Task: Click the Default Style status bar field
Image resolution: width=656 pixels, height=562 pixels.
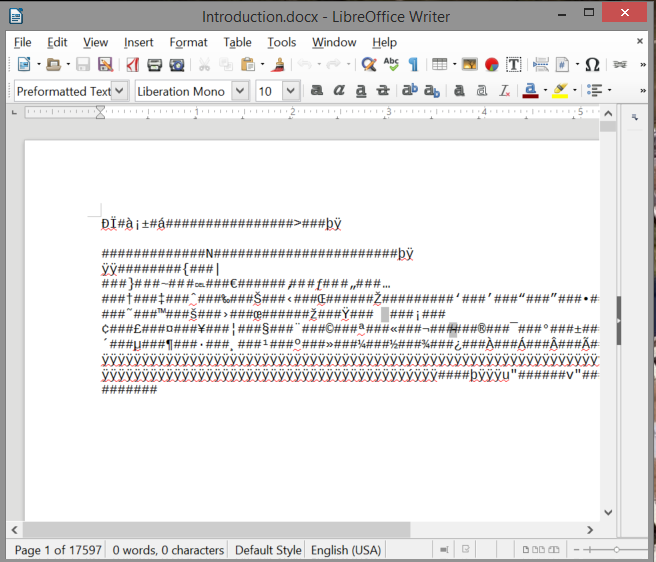Action: point(268,550)
